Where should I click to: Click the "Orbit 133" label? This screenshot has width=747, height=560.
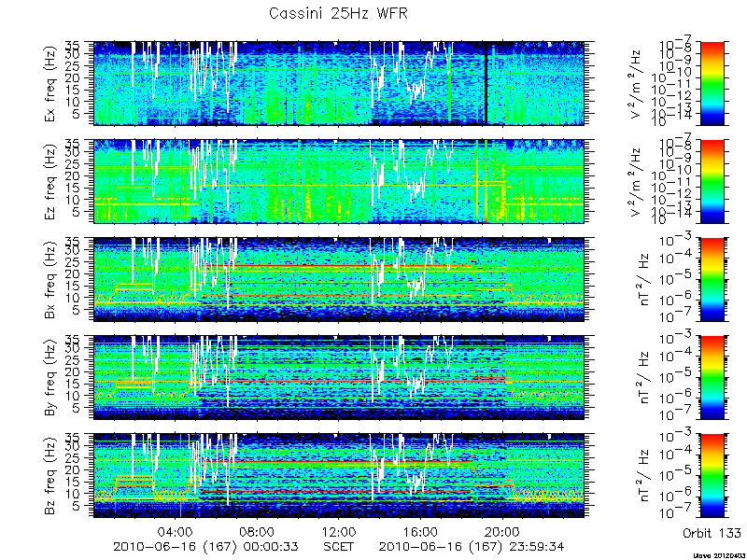(712, 533)
